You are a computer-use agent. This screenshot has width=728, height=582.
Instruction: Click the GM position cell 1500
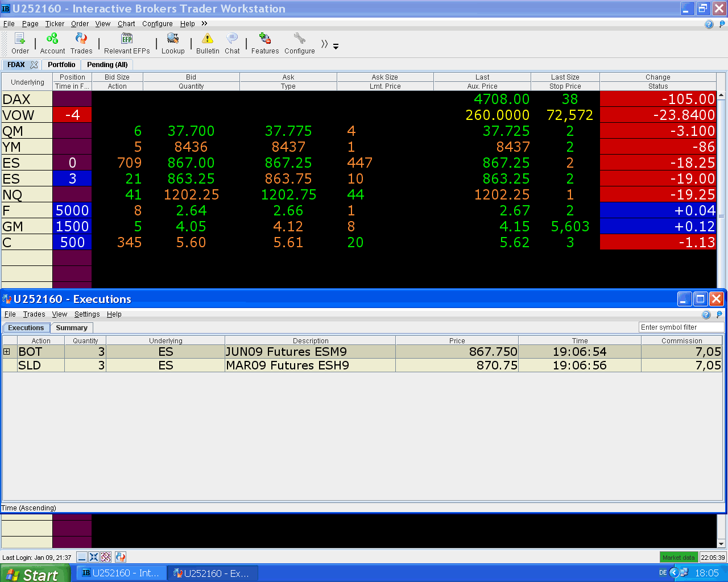pyautogui.click(x=72, y=226)
